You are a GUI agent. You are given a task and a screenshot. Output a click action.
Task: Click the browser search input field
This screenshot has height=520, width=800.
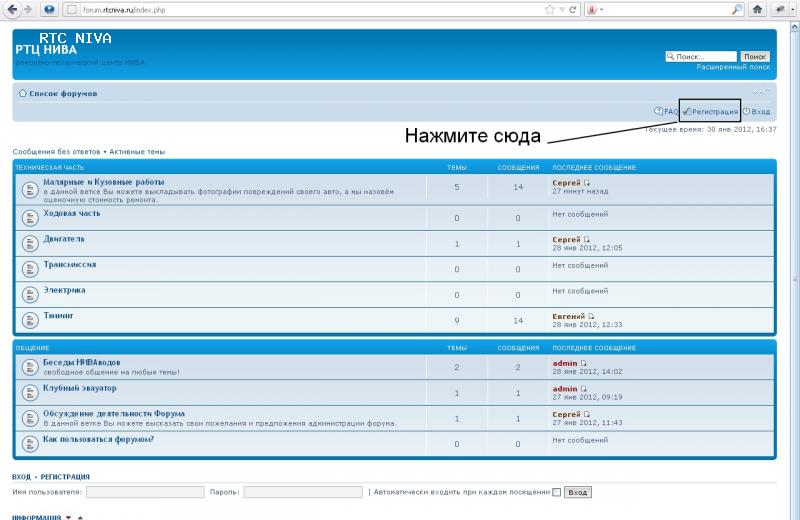click(x=668, y=10)
